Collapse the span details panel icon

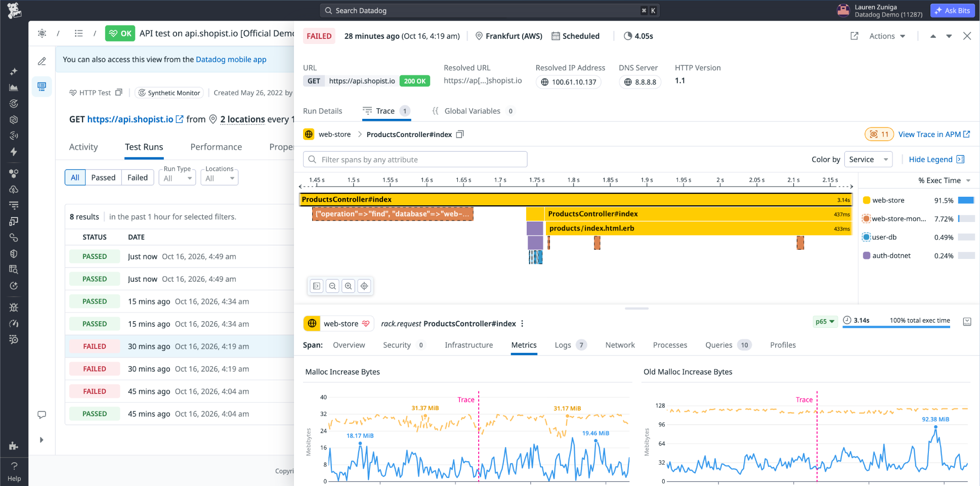(x=967, y=322)
